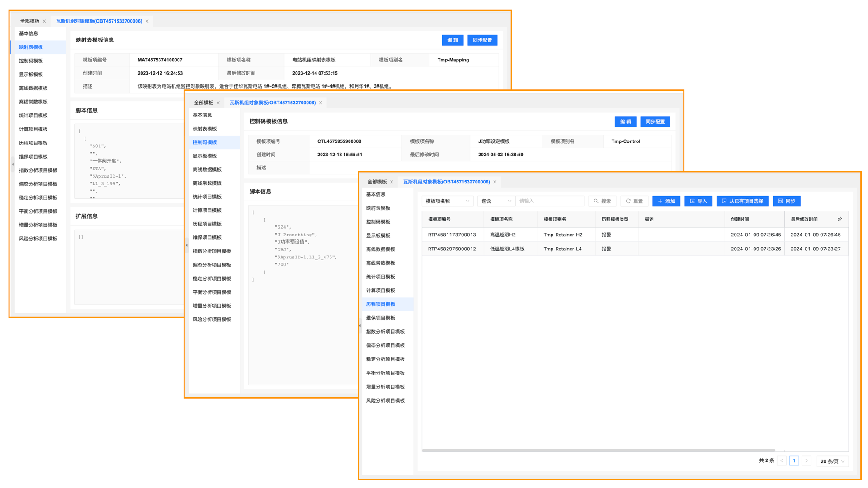Go to next page arrow in pagination
This screenshot has height=488, width=868.
pyautogui.click(x=806, y=461)
